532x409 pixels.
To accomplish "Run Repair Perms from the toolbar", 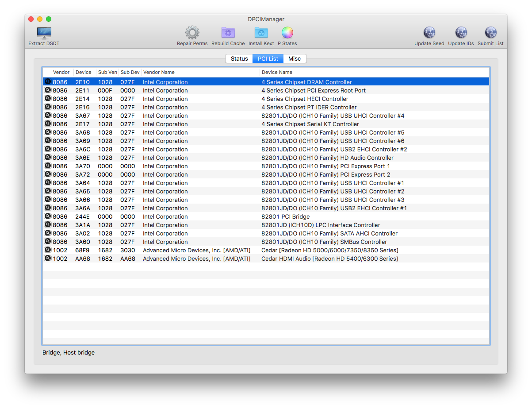I will pos(192,33).
